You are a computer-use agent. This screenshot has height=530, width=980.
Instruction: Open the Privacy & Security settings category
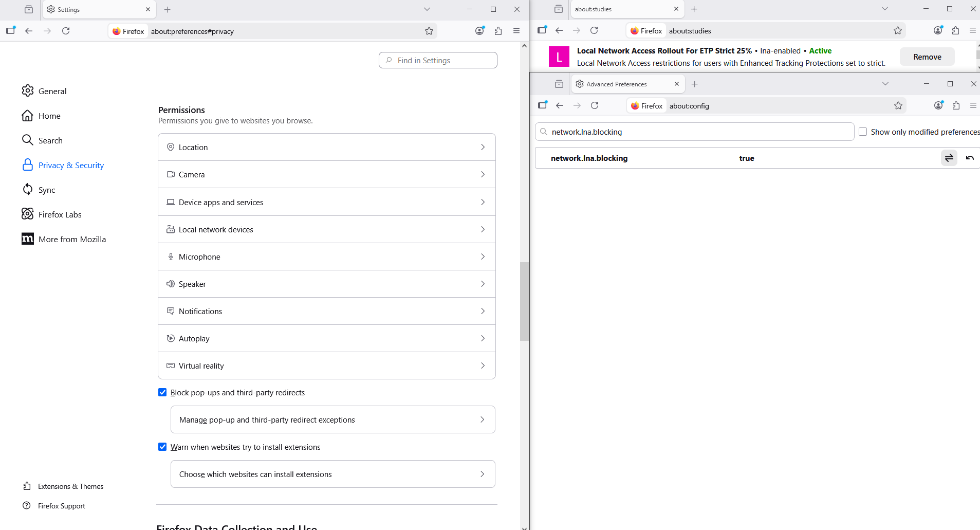[71, 165]
